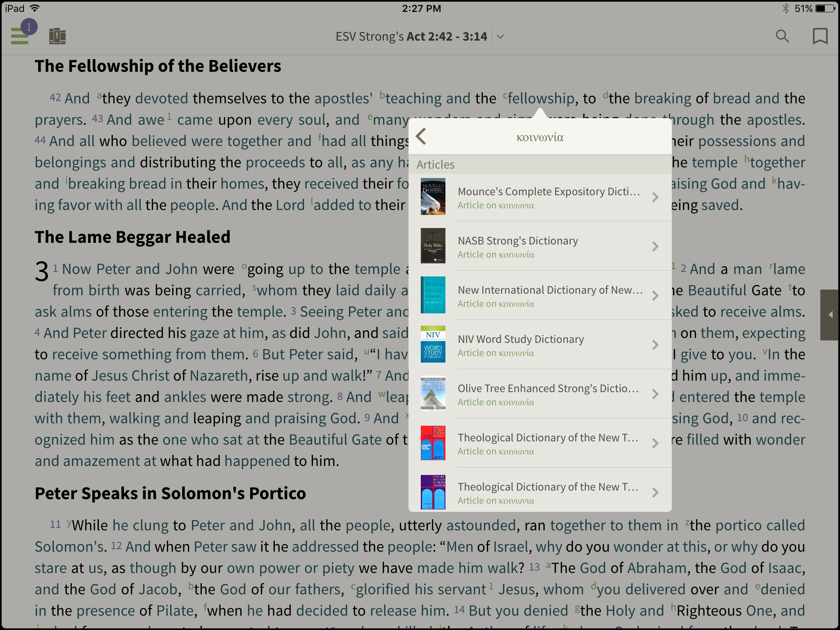Tap the Bluetooth status icon
840x630 pixels.
tap(785, 8)
